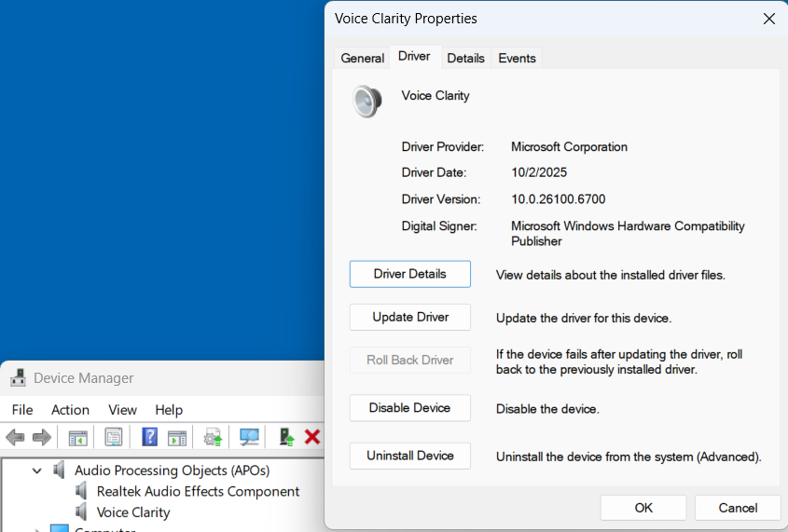Switch to the Events tab
This screenshot has width=788, height=532.
517,58
